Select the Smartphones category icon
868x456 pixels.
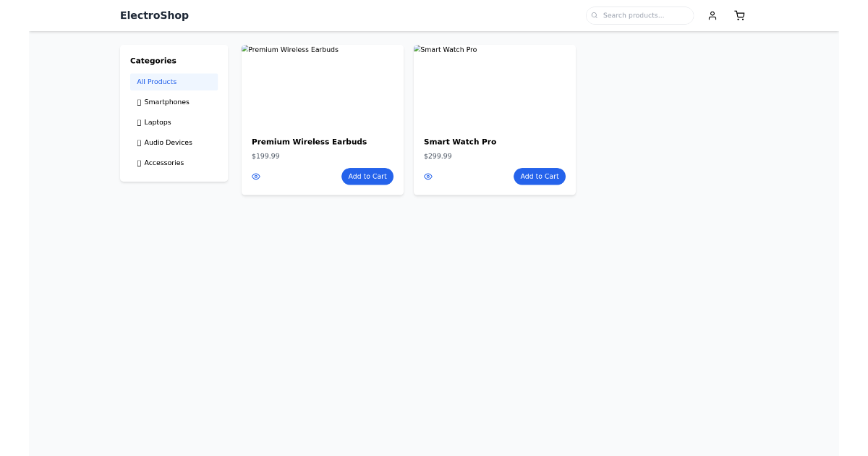(139, 102)
